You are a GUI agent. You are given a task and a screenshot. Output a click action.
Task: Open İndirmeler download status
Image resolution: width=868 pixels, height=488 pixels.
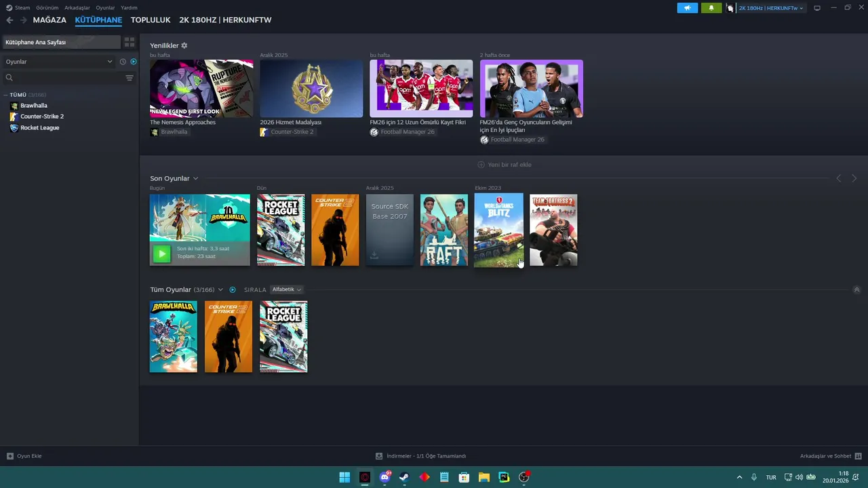[421, 456]
